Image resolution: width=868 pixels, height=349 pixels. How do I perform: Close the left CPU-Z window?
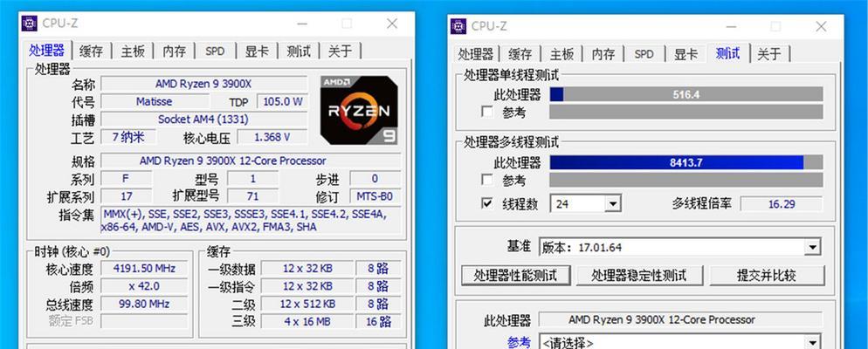click(x=392, y=24)
